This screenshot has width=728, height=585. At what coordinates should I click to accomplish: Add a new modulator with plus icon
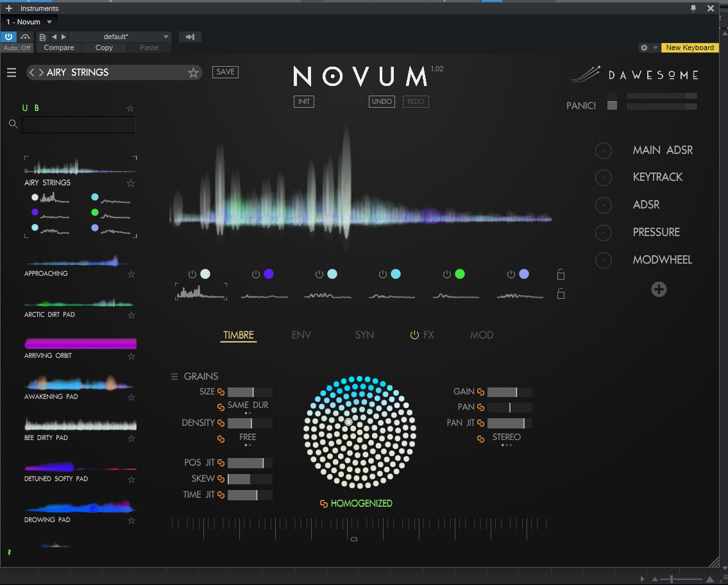point(659,289)
